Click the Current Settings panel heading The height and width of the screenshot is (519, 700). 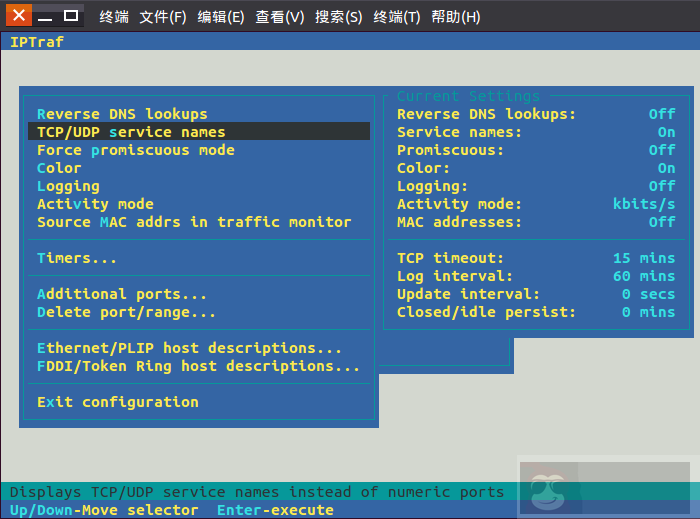click(468, 96)
